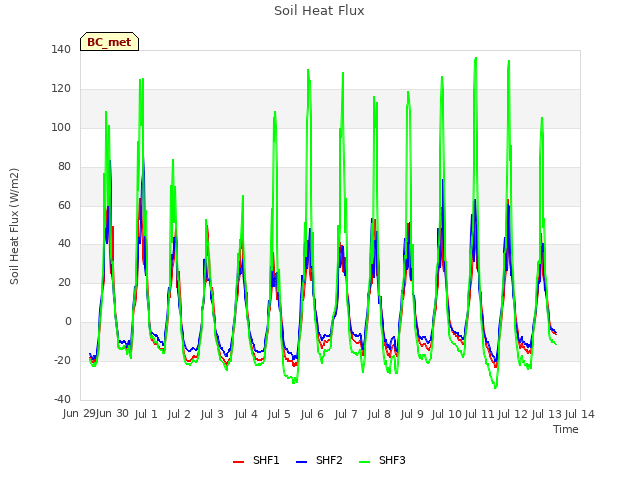Click the 80 y-axis tick label
Screen dimensions: 640x480
(64, 167)
